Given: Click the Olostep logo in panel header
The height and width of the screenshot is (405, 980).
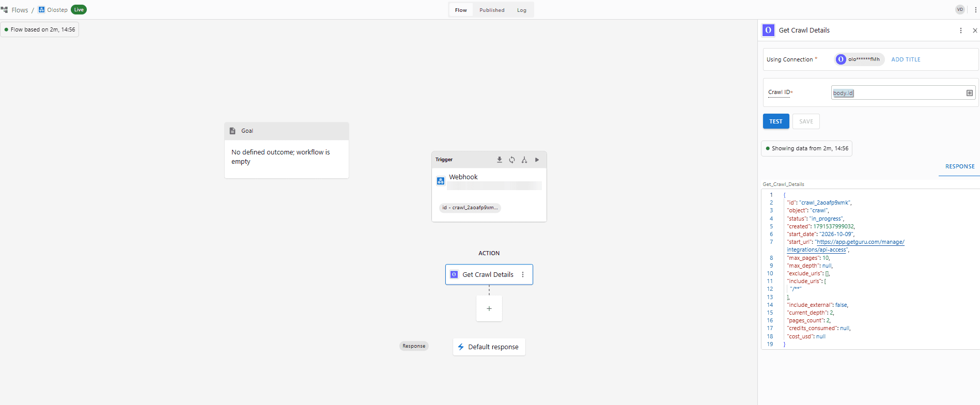Looking at the screenshot, I should tap(768, 30).
